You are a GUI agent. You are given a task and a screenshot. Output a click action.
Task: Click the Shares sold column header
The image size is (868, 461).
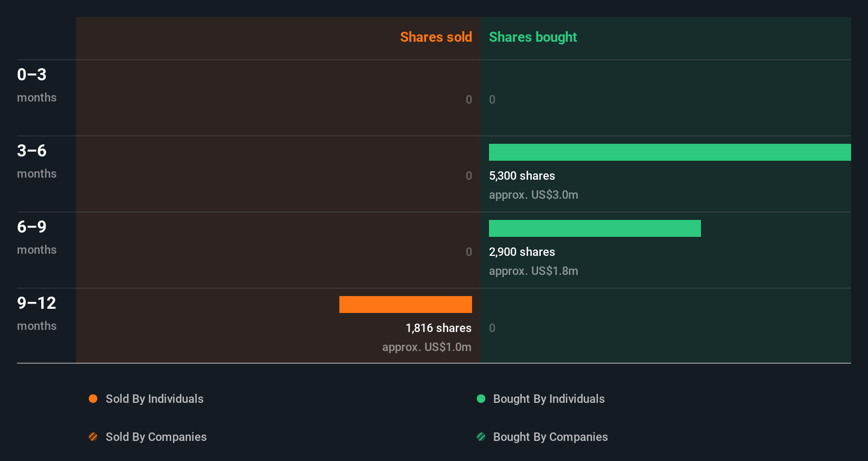tap(436, 37)
